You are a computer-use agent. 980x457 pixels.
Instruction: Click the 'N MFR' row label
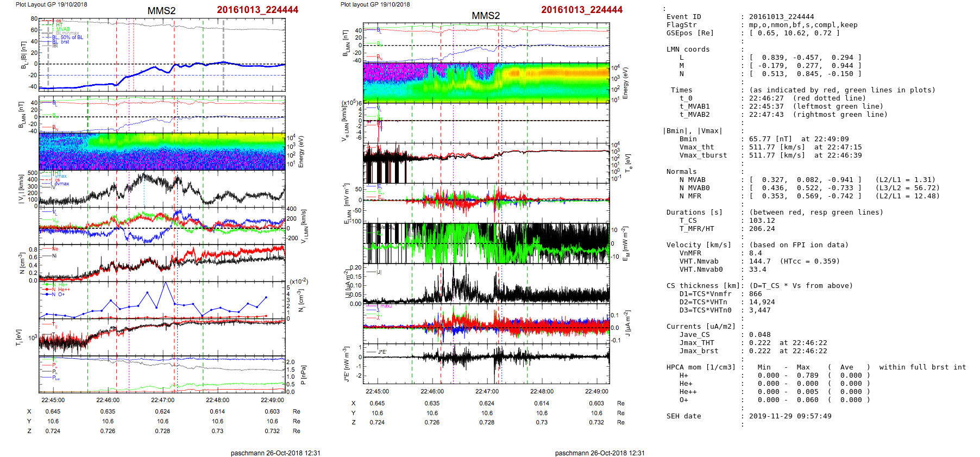click(690, 196)
